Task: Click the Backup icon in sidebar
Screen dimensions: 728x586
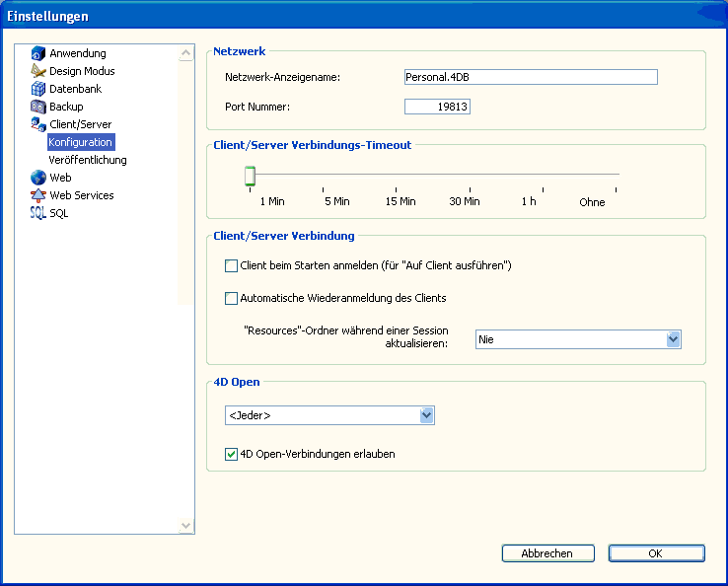Action: point(38,107)
